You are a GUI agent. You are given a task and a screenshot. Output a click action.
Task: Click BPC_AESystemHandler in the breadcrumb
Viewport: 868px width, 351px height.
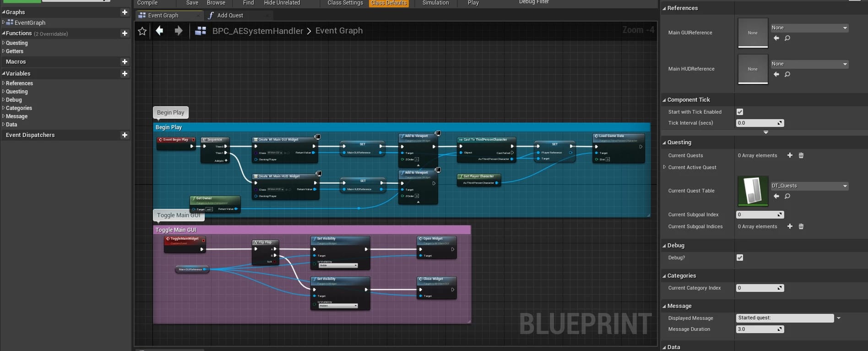pyautogui.click(x=258, y=31)
